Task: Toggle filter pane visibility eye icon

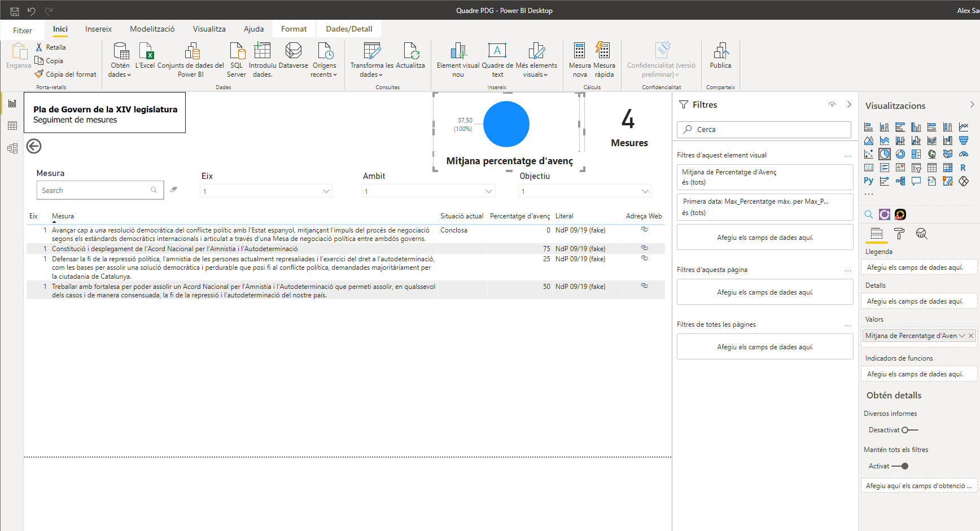Action: [x=832, y=104]
